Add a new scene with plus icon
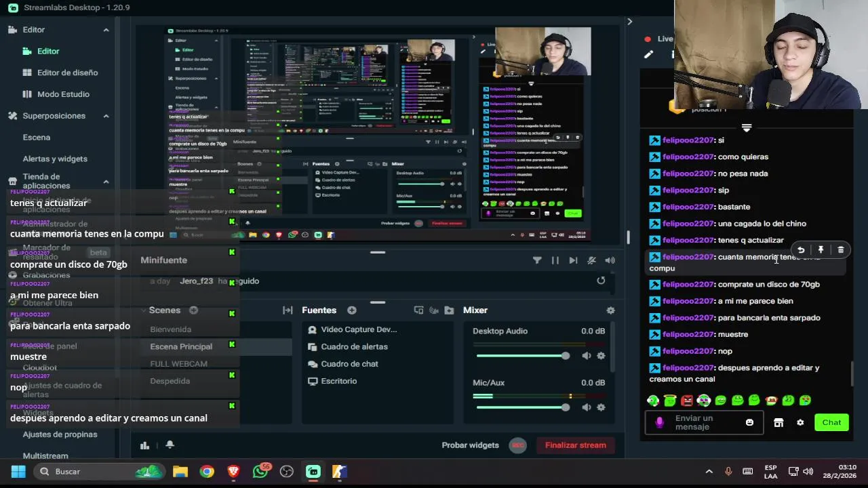 coord(193,310)
